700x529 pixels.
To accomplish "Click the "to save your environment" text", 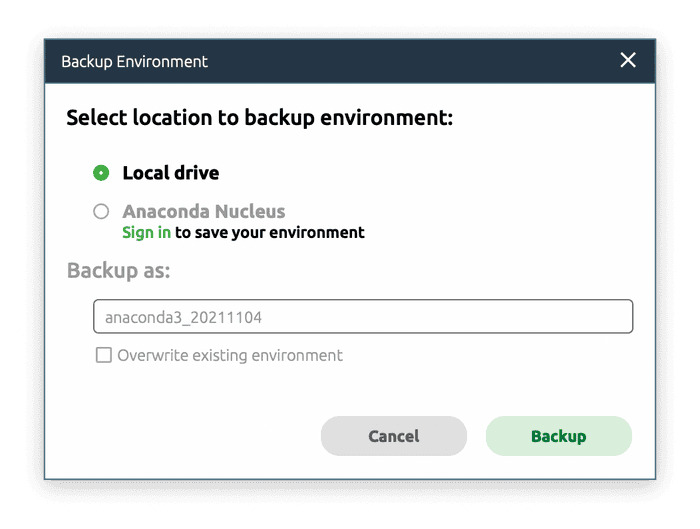I will [x=270, y=233].
